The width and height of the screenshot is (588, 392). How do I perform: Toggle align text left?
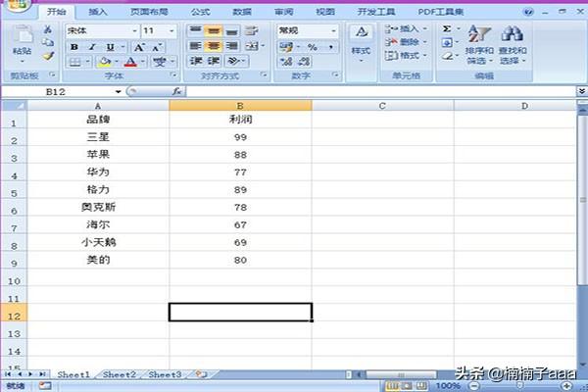pyautogui.click(x=195, y=46)
